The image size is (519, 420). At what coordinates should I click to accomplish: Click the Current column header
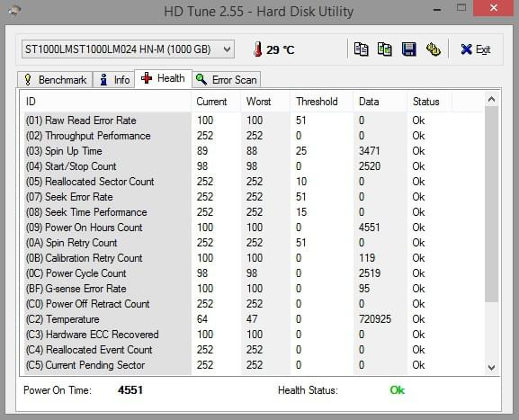[x=216, y=102]
